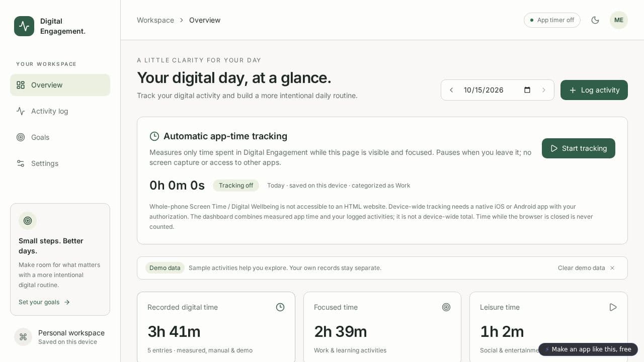Click the Start tracking button
Screen dimensions: 644x362
tap(579, 148)
